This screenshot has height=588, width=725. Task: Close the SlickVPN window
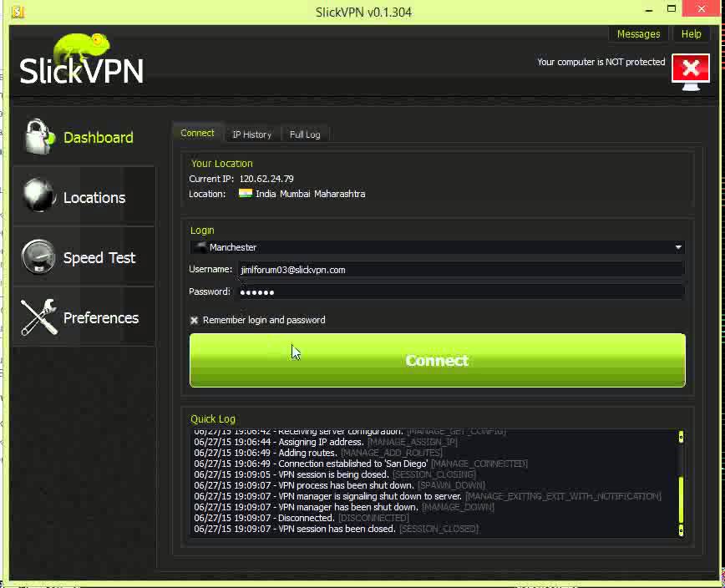702,9
